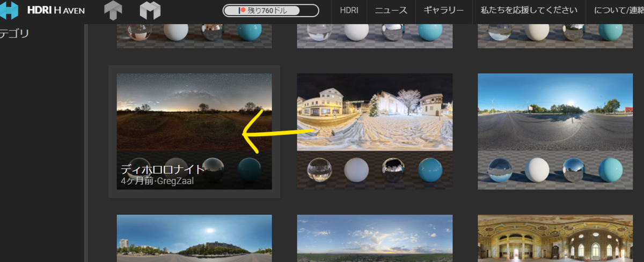The image size is (644, 262).
Task: Click the teal sphere on ディホロロナイト card
Action: [x=250, y=170]
